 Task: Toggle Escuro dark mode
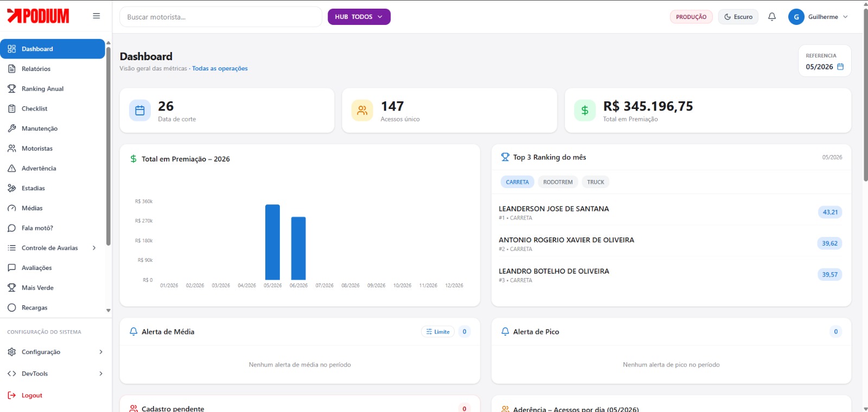(x=738, y=17)
